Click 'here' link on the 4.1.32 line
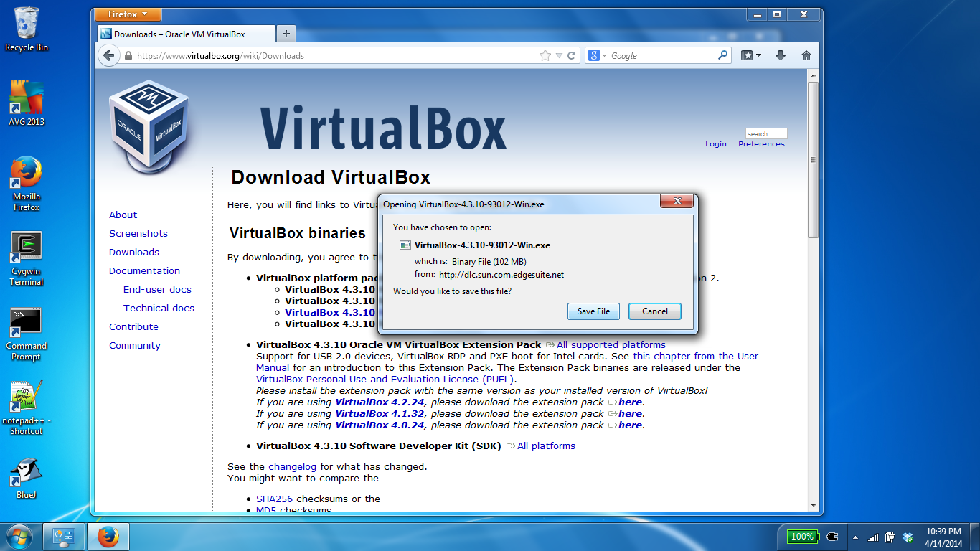Viewport: 980px width, 551px height. click(x=631, y=413)
